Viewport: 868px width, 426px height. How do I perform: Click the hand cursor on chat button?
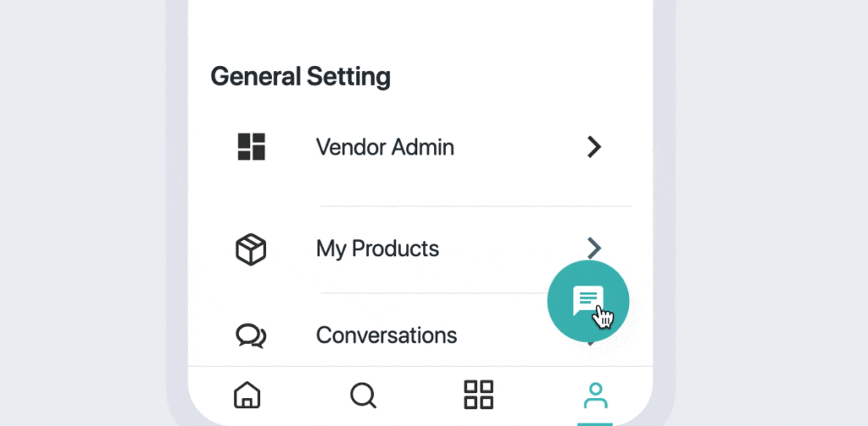pyautogui.click(x=604, y=317)
